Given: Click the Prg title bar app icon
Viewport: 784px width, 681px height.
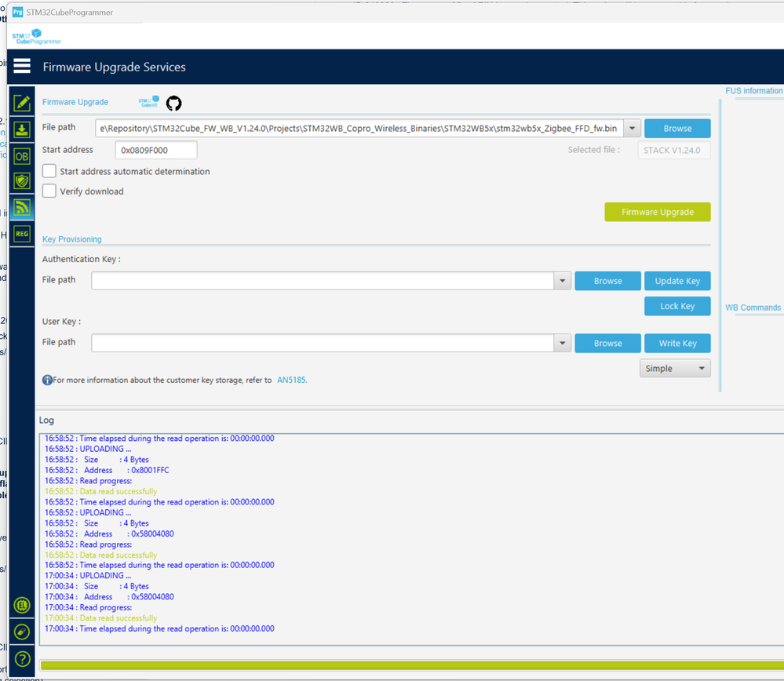Looking at the screenshot, I should (x=17, y=12).
